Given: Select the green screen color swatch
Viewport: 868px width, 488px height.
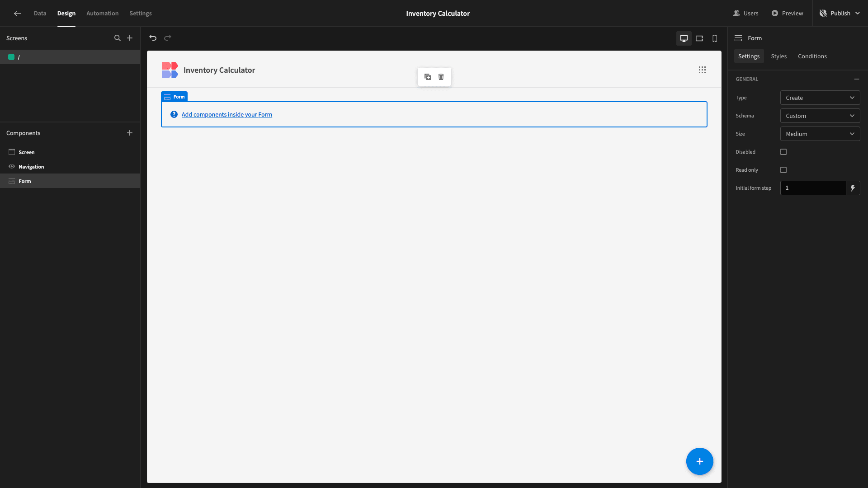Looking at the screenshot, I should pos(11,57).
